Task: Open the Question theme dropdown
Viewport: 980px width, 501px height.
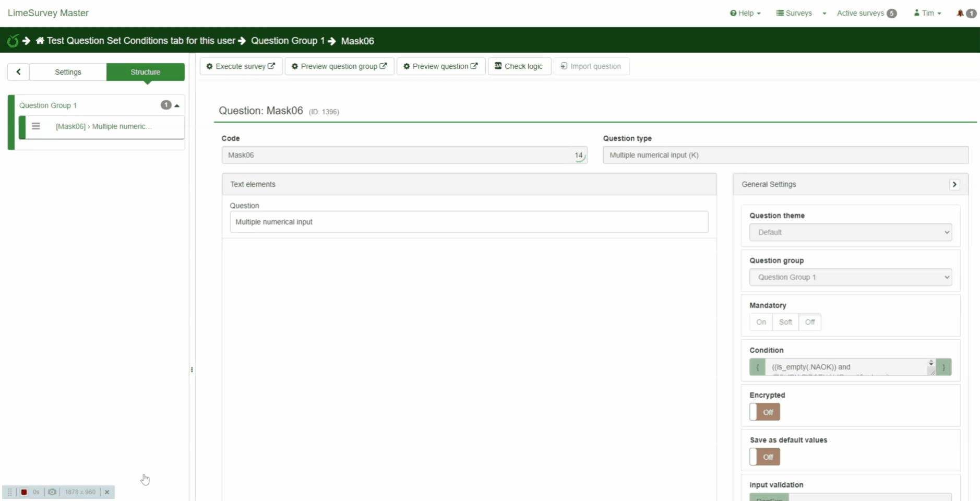Action: [x=851, y=232]
